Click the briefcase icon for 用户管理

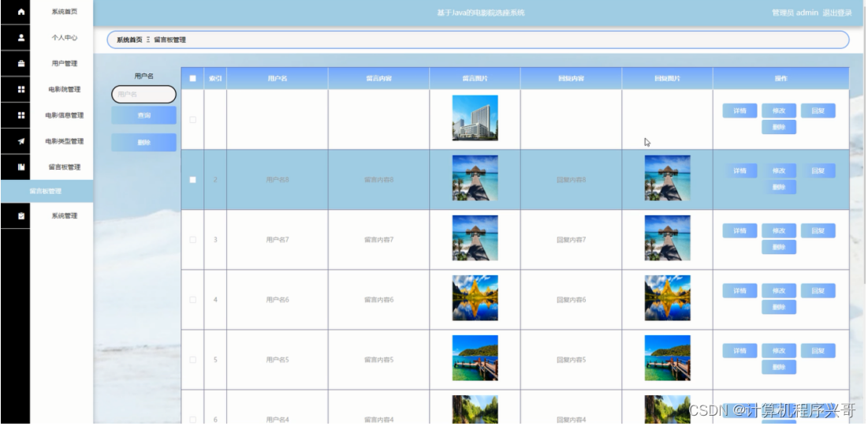21,64
